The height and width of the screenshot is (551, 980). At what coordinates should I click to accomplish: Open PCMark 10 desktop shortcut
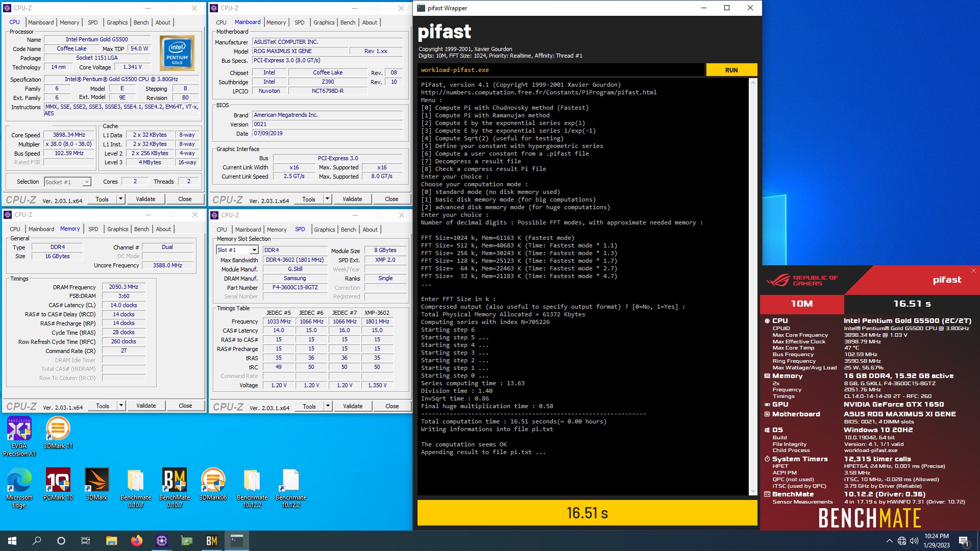[x=58, y=484]
